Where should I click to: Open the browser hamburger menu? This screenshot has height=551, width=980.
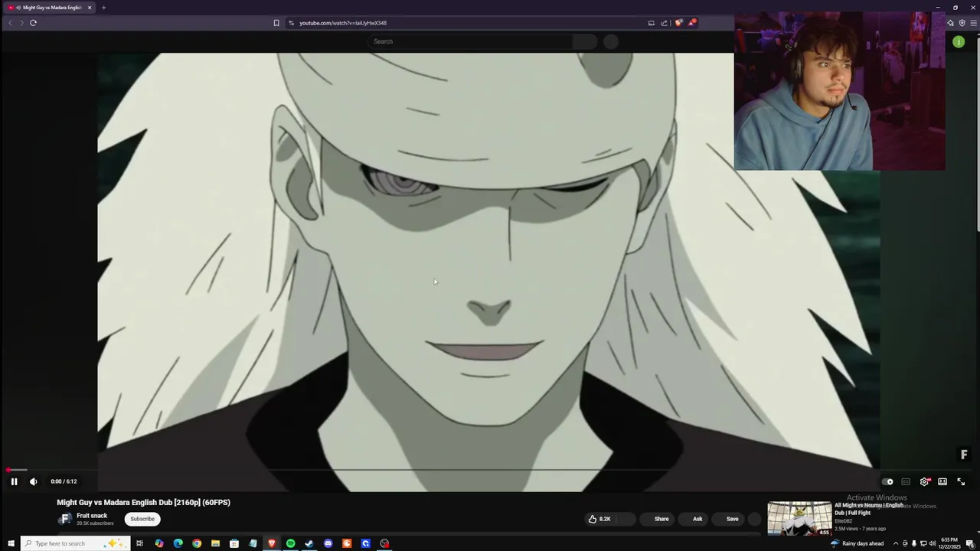click(x=973, y=23)
